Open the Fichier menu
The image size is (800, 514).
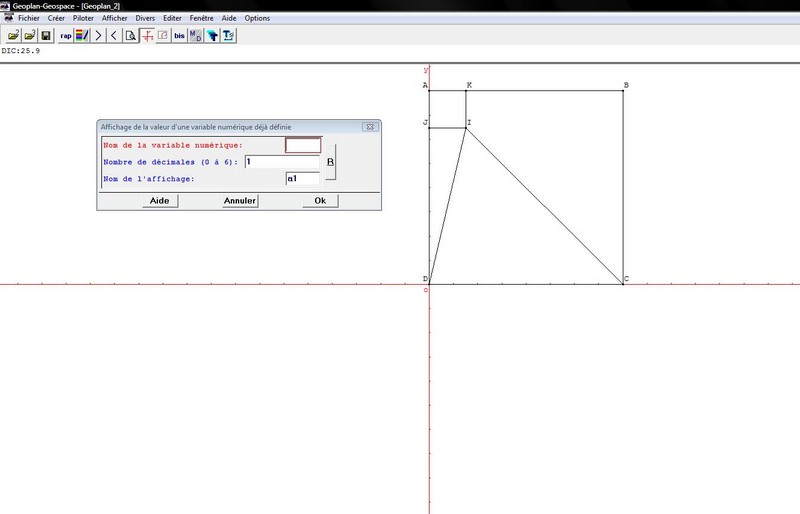pyautogui.click(x=31, y=18)
